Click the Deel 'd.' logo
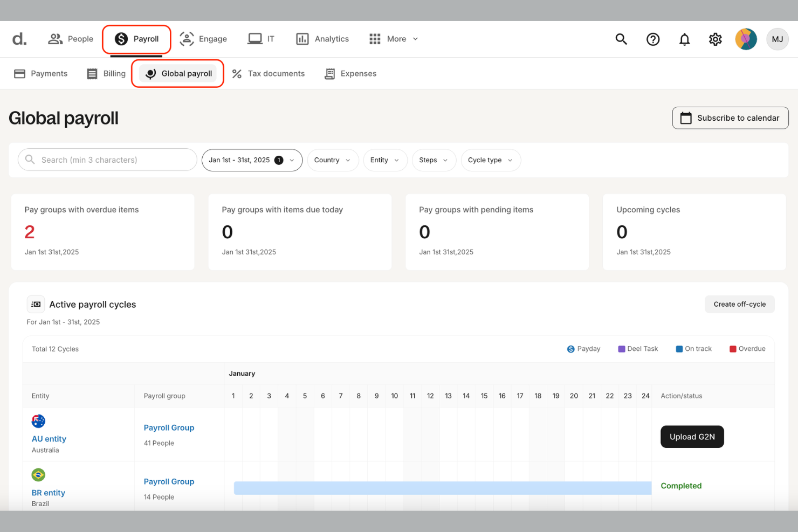 pos(19,39)
